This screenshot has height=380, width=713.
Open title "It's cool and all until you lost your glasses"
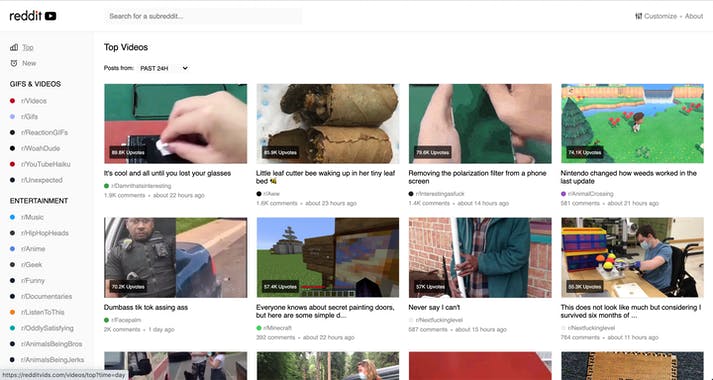[167, 173]
